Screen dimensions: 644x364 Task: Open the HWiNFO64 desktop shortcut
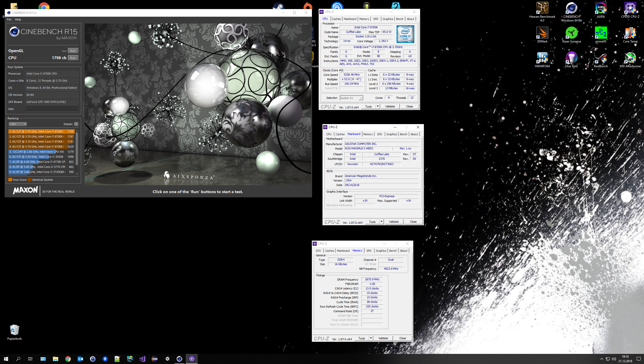(542, 60)
